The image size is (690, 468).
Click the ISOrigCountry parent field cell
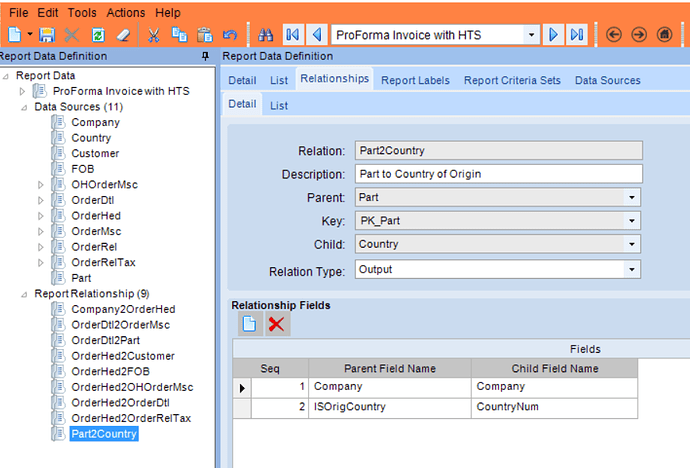[389, 408]
